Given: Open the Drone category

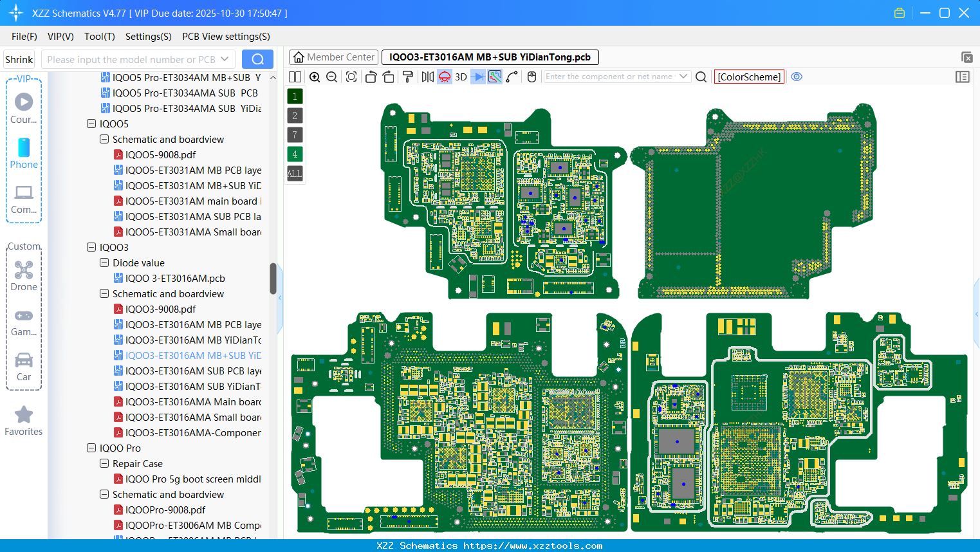Looking at the screenshot, I should coord(24,276).
